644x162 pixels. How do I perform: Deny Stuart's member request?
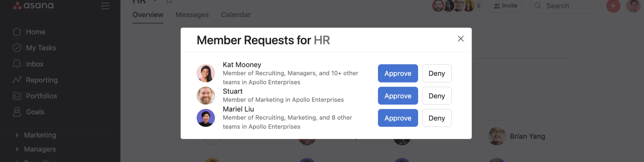point(436,96)
